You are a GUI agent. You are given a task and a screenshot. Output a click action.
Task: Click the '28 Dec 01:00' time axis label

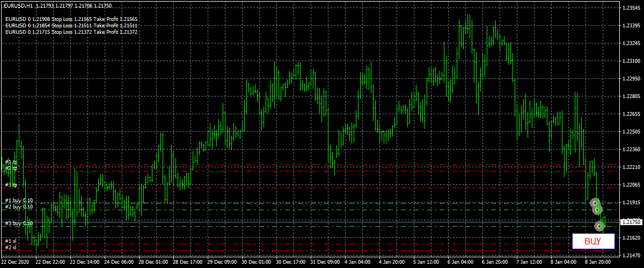click(153, 263)
